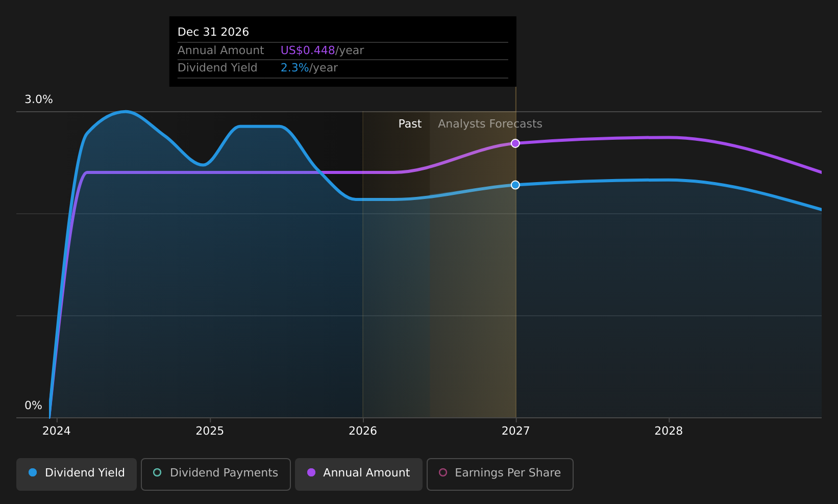Click the 2027 x-axis label

[x=516, y=431]
